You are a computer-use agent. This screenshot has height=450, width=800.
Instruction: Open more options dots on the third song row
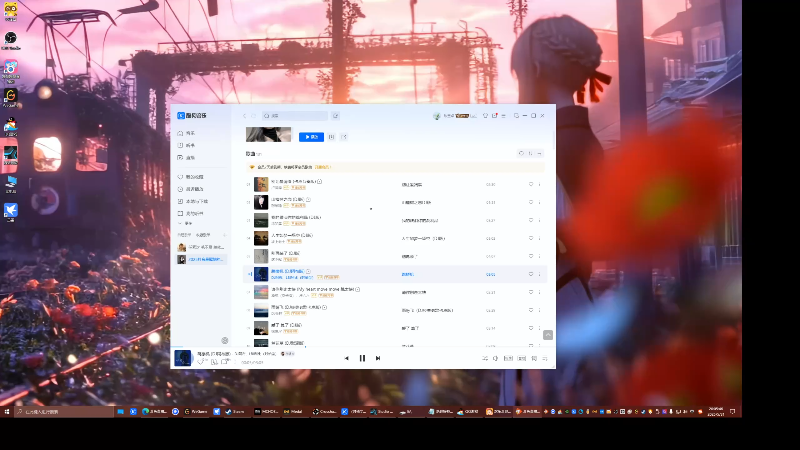(539, 220)
